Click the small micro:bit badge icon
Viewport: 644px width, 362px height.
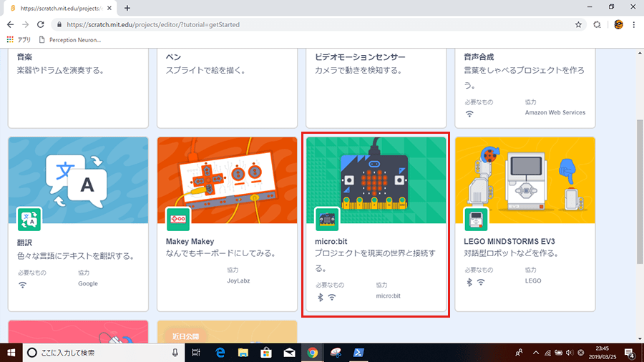click(x=327, y=219)
